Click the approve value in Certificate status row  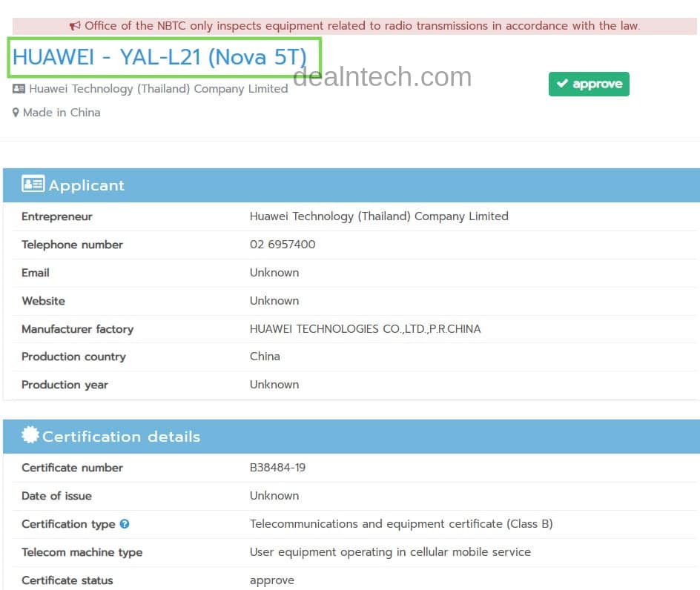click(x=272, y=580)
